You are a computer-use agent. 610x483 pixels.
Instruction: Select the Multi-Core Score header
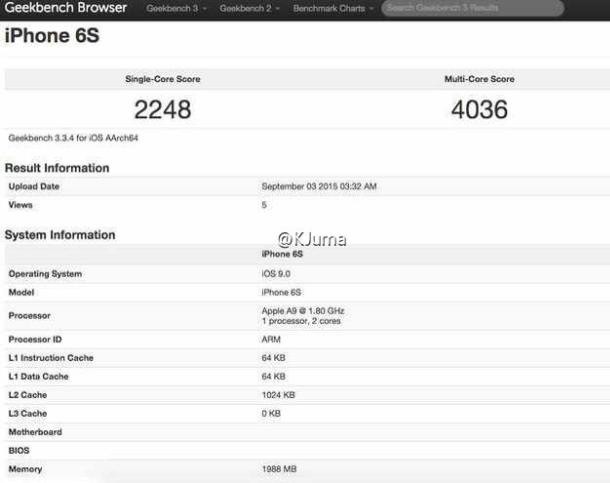coord(479,79)
